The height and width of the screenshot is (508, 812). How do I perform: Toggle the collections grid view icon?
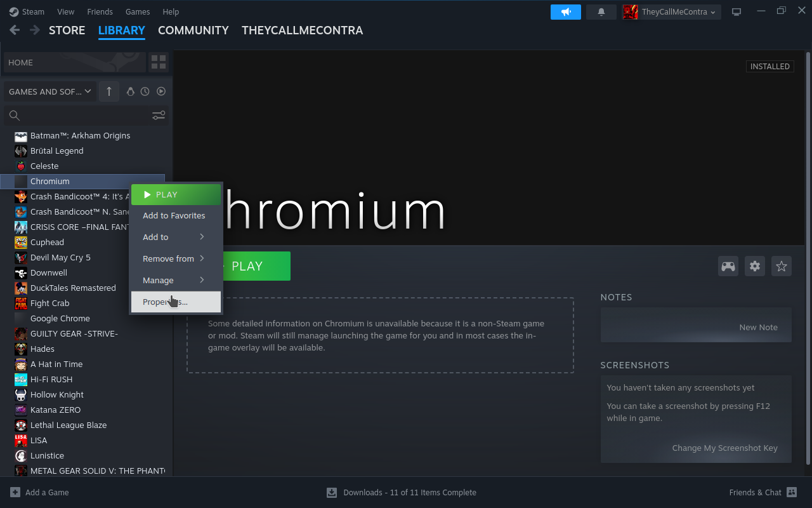coord(159,62)
